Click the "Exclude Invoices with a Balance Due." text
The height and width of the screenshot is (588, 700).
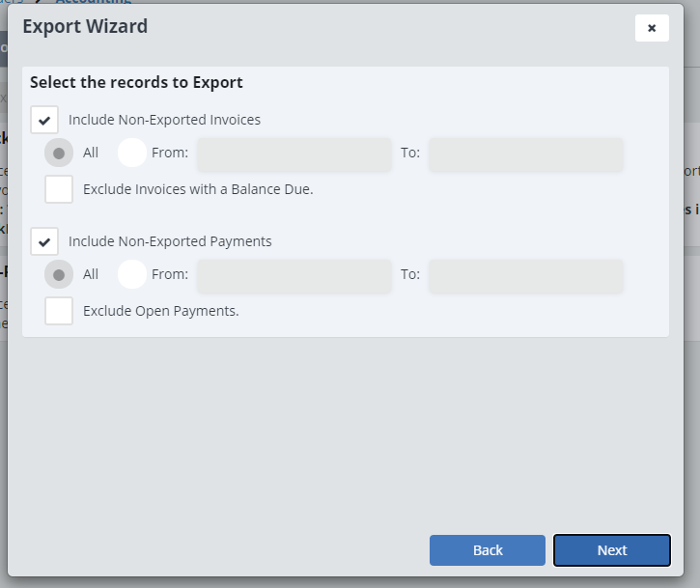click(x=198, y=190)
